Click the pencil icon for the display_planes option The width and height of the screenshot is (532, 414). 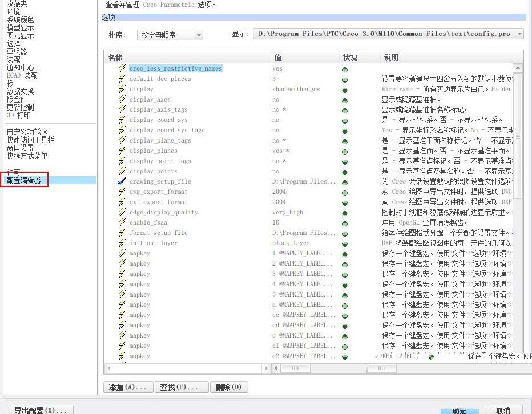[x=121, y=151]
